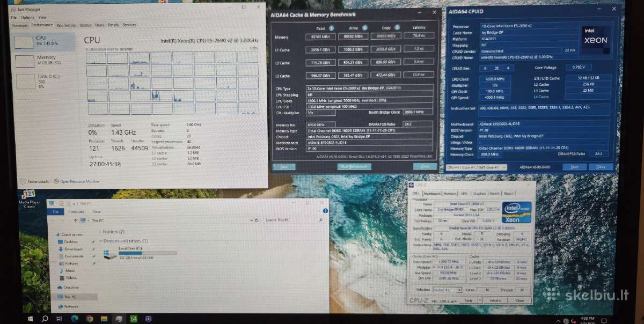Open taskbar Search magnifier
The height and width of the screenshot is (324, 644).
click(45, 319)
